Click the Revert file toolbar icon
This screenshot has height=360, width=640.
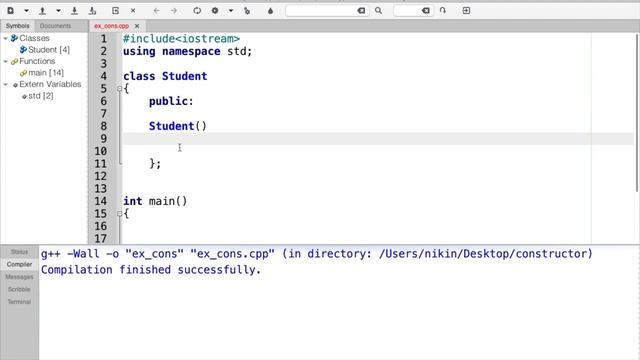116,11
